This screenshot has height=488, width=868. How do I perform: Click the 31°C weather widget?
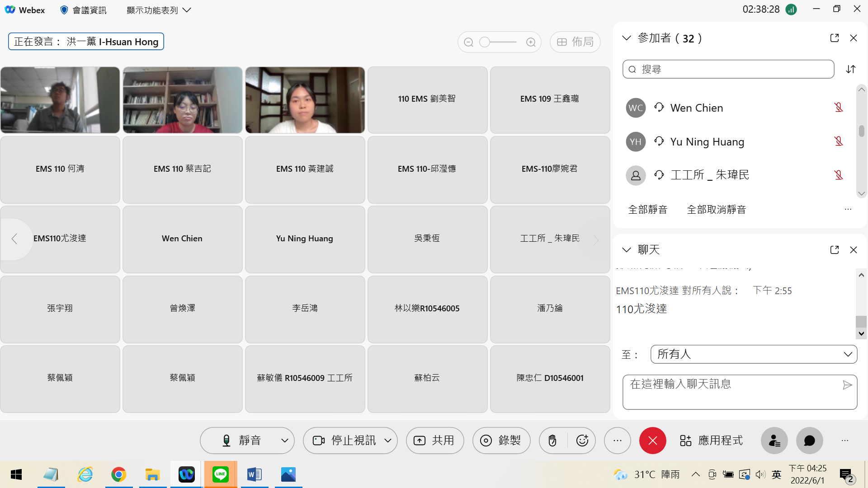(647, 474)
